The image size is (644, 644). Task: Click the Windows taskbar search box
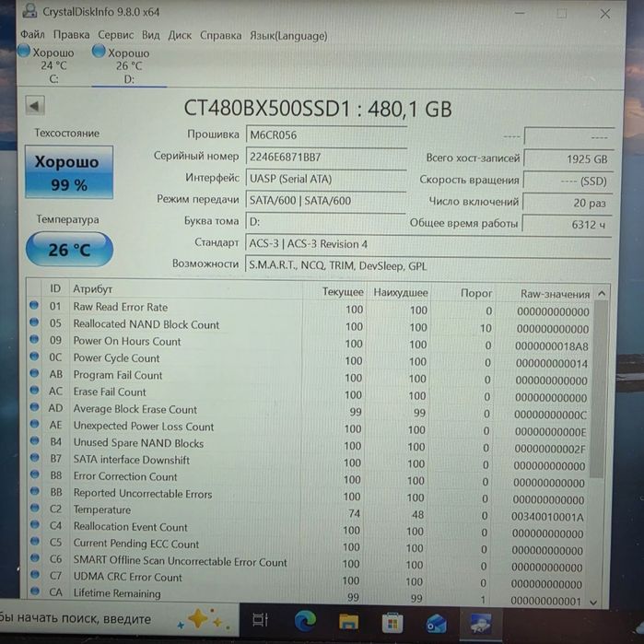tap(119, 618)
